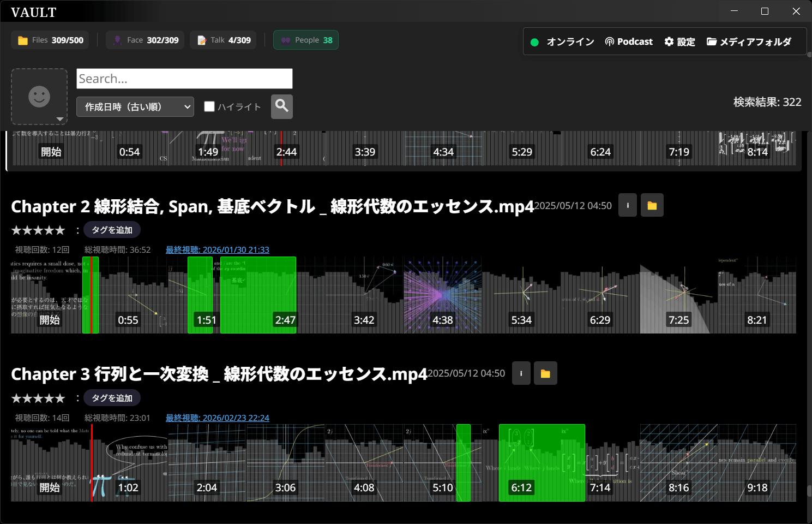Open Chapter 2 last-viewed link 2026/01/30
The image size is (812, 524).
pos(218,249)
